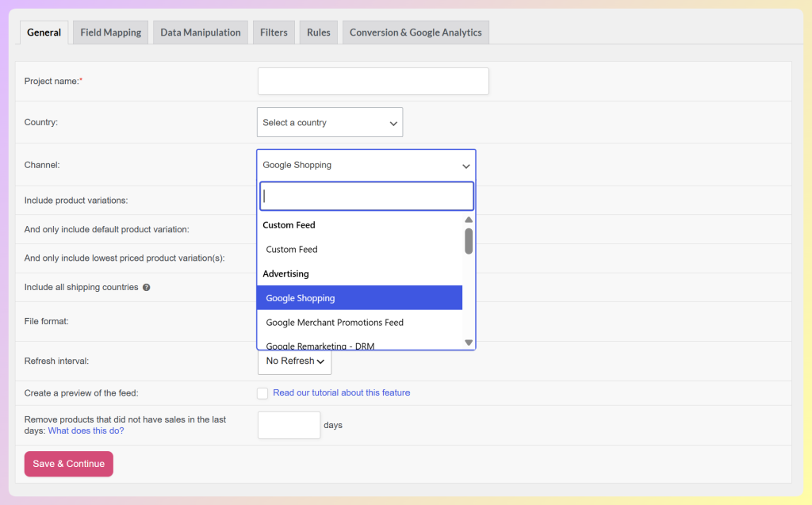Click the dropdown list scroll down arrow
Screen dimensions: 812x505
point(469,342)
